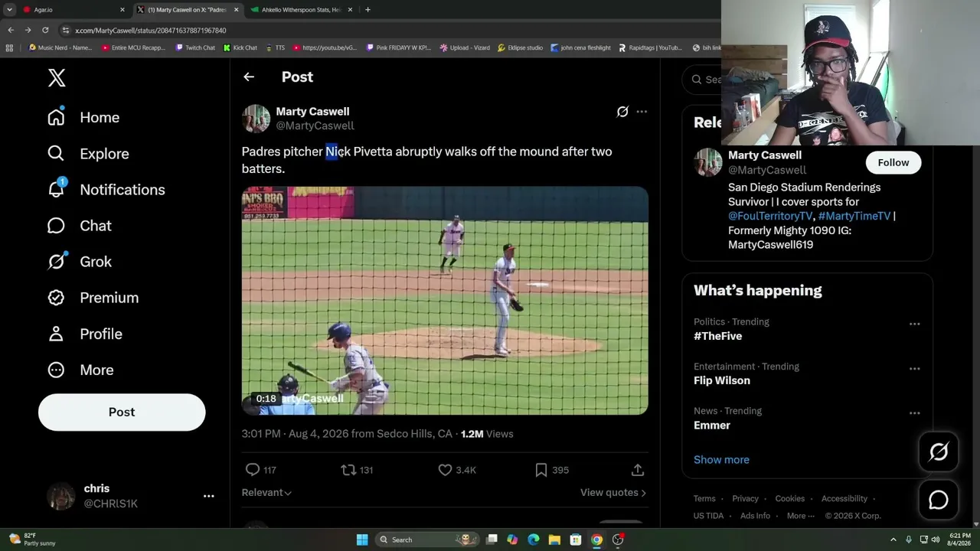Open the Windows Start menu
The image size is (980, 551).
[x=362, y=540]
